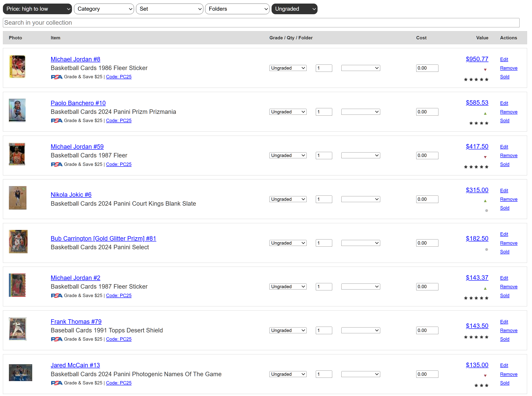This screenshot has height=396, width=532.
Task: Click the Code: PC25 link under Jared McCain
Action: [x=119, y=383]
